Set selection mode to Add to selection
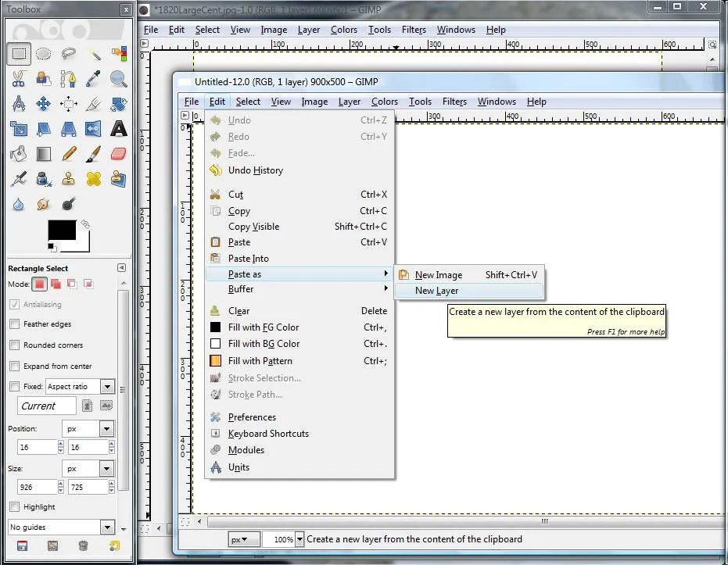This screenshot has width=728, height=565. click(56, 284)
